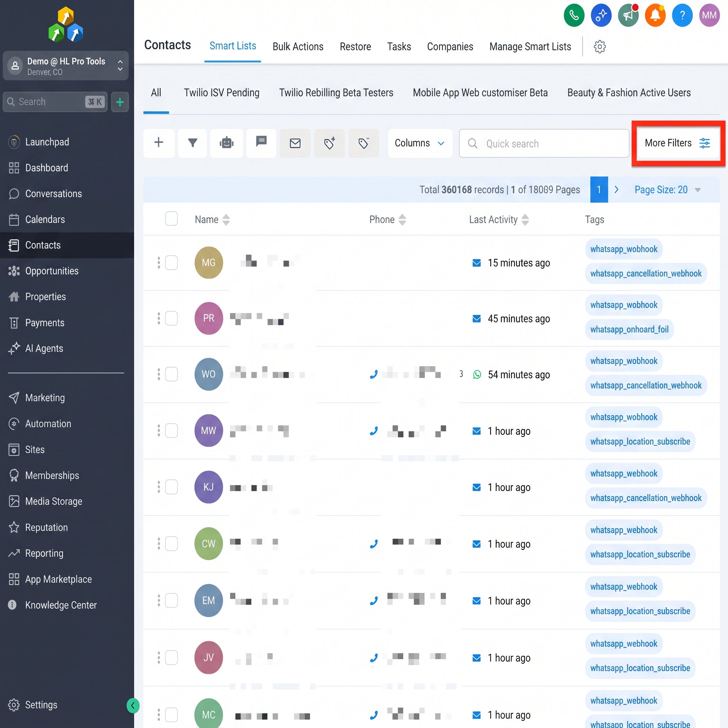Screen dimensions: 728x728
Task: Open the megaphone announcements icon
Action: [x=628, y=15]
